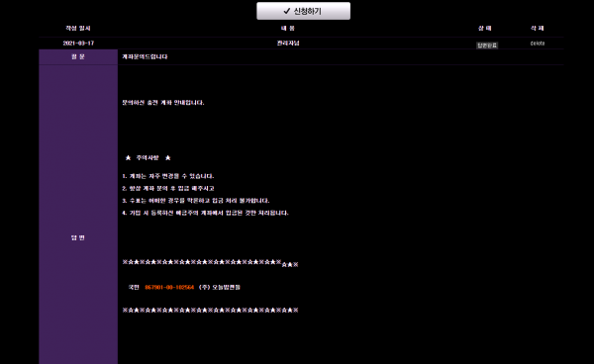Click the 신청하기 submit button
594x364 pixels.
coord(303,11)
